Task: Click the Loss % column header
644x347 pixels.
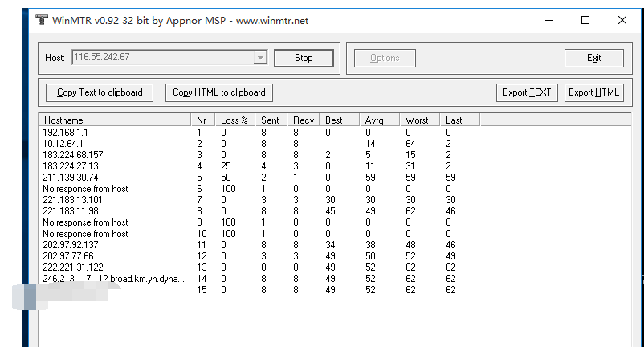Action: click(x=236, y=120)
